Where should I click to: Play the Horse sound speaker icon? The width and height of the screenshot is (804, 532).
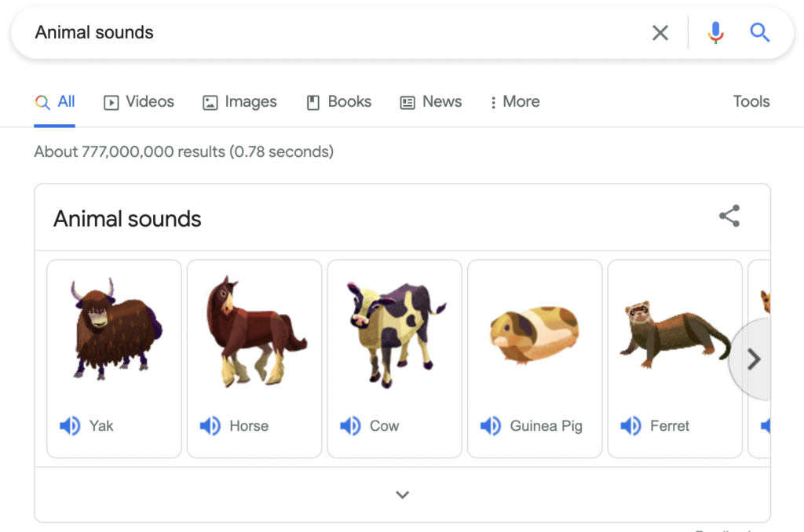coord(210,425)
